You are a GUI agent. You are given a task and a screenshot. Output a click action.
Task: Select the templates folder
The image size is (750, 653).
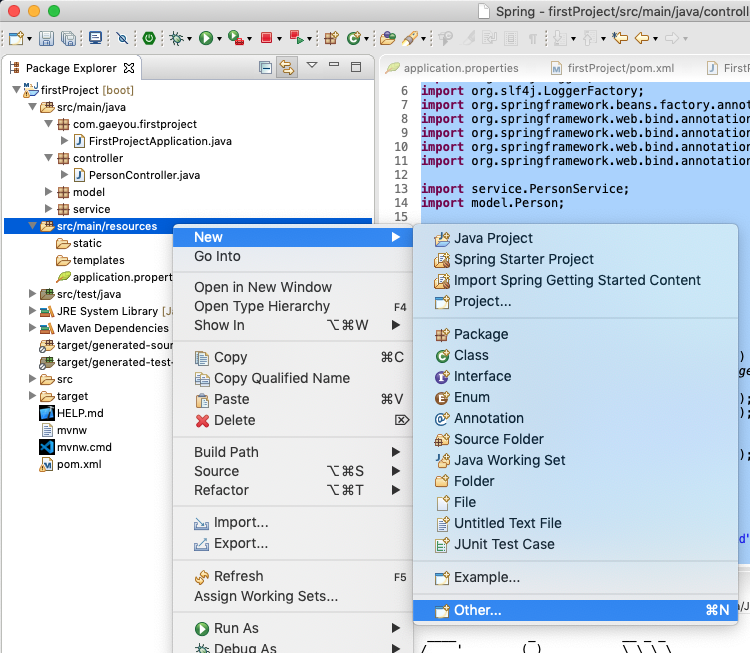coord(99,260)
